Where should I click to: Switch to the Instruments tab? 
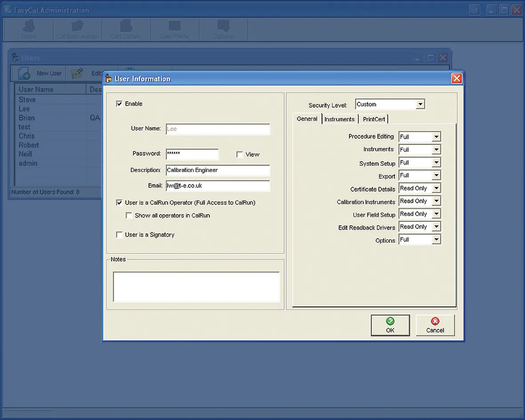(x=340, y=119)
